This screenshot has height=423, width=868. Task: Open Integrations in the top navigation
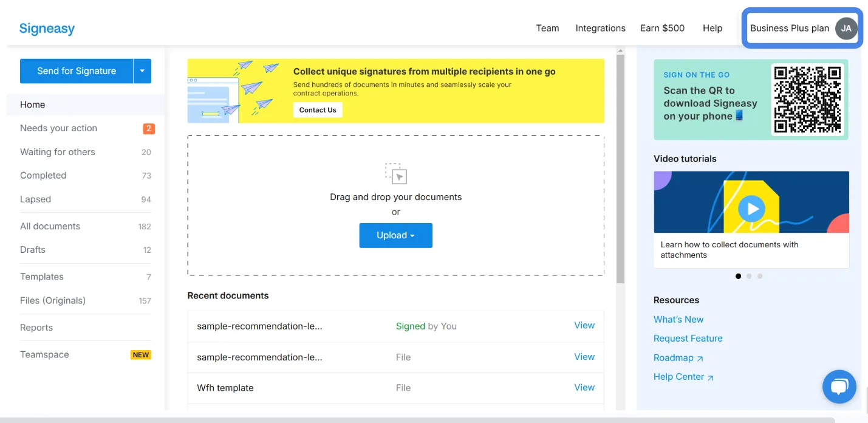600,28
